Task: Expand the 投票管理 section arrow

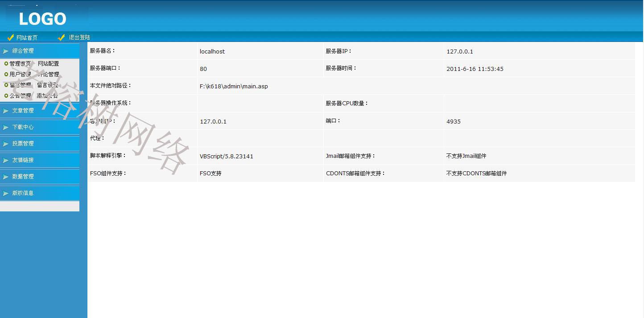Action: (5, 144)
